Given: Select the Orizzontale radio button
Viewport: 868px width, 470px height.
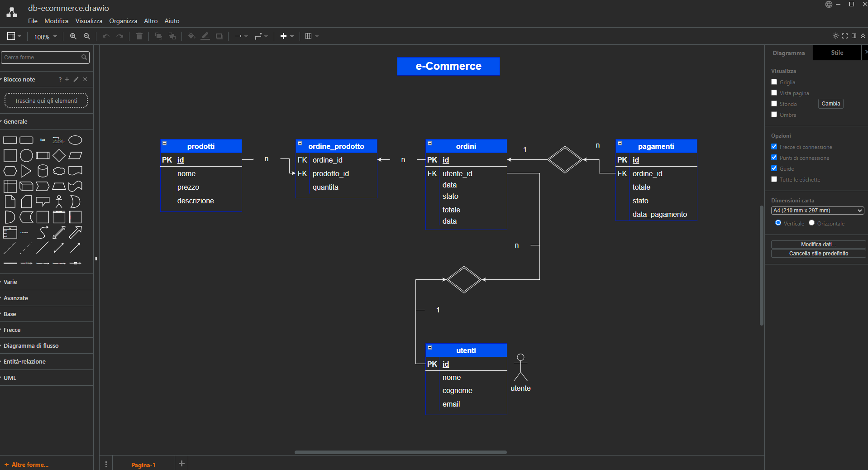Looking at the screenshot, I should tap(811, 223).
